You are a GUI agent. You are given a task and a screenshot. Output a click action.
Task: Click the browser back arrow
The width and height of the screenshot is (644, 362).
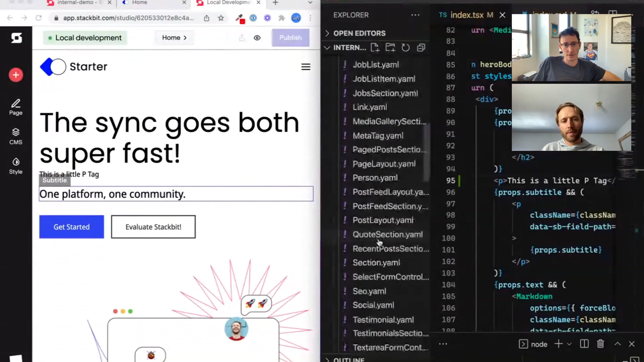10,18
